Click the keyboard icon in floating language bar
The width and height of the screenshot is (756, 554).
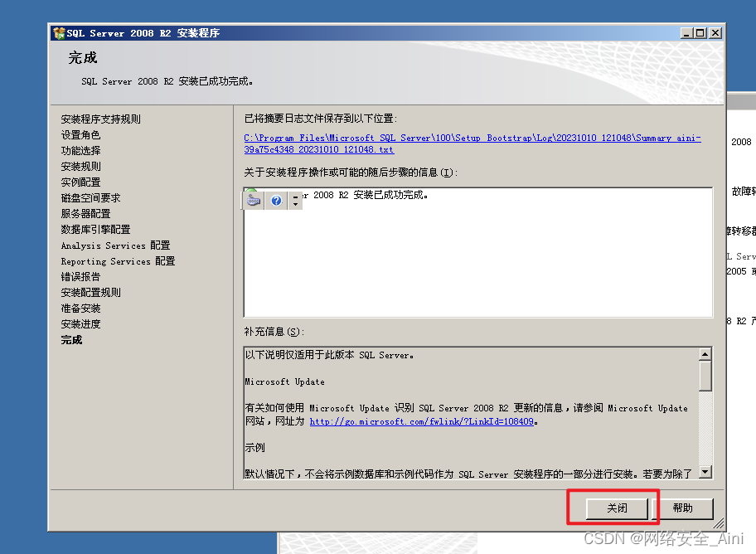coord(253,200)
